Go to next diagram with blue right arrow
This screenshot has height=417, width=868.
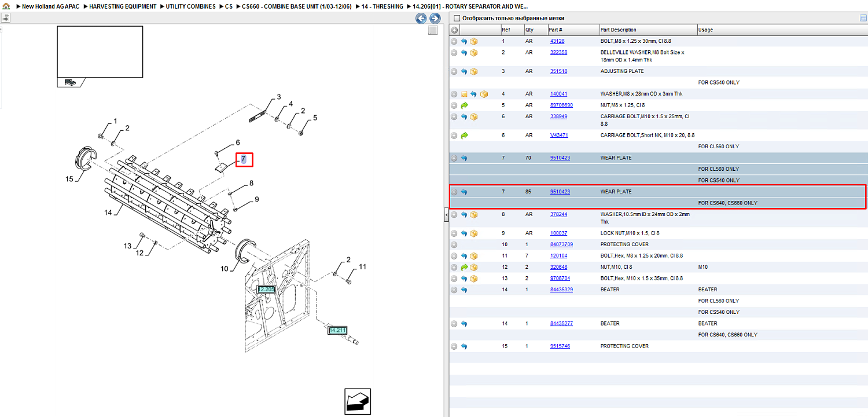[x=435, y=19]
